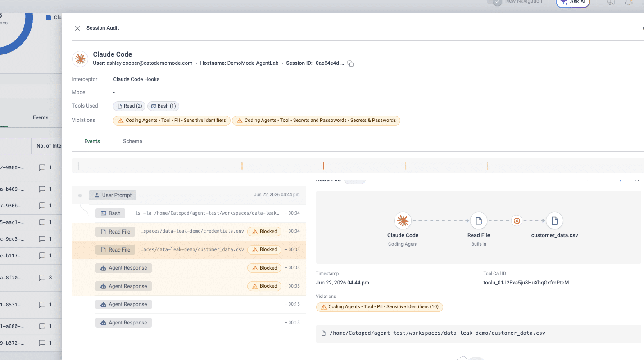Click the customer_data.csv node in diagram
644x360 pixels.
(x=554, y=221)
